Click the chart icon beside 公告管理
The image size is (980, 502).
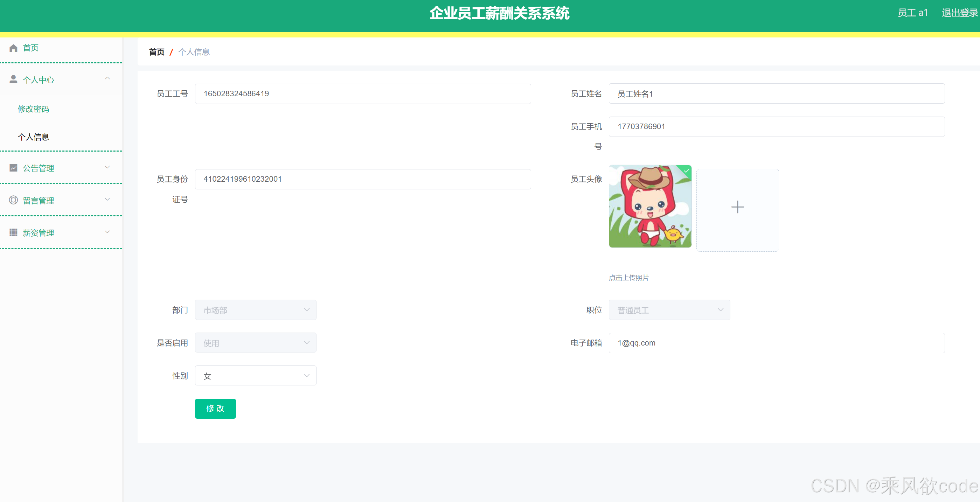click(x=13, y=168)
